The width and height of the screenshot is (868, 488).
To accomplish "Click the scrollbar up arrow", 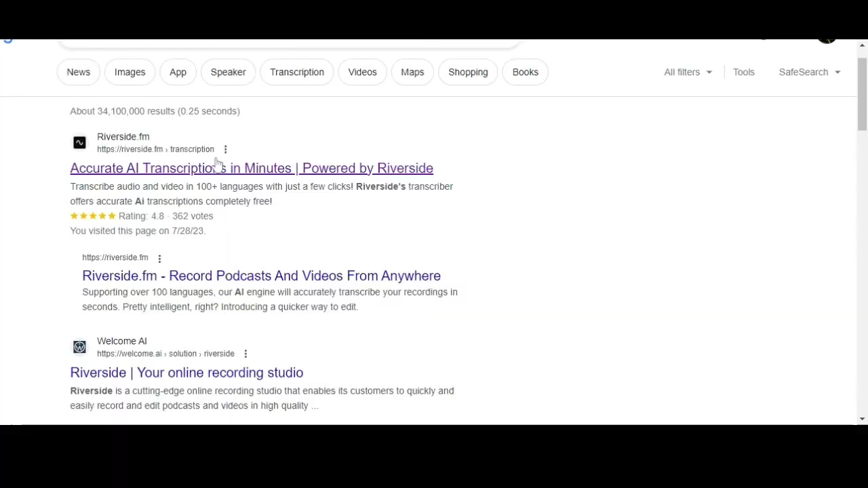I will click(862, 45).
